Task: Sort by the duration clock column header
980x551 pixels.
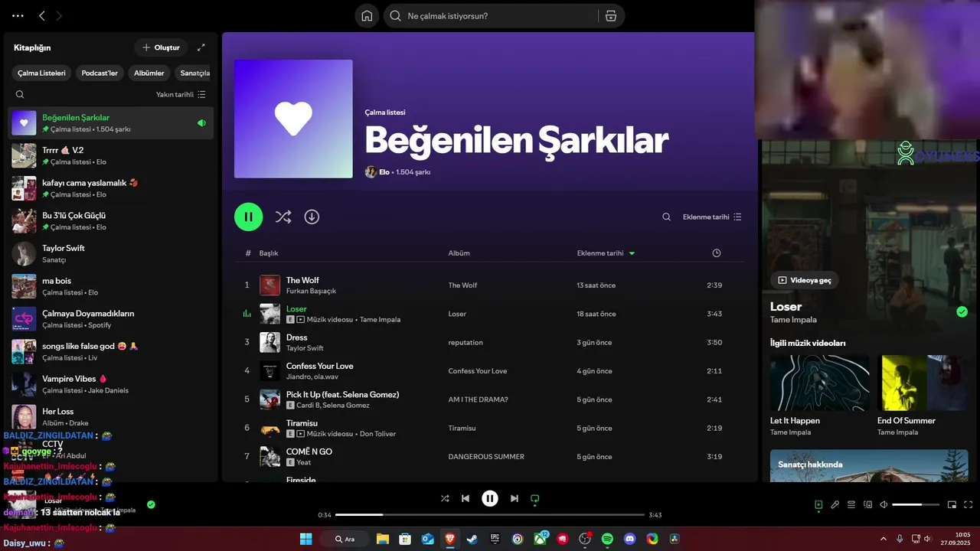Action: tap(717, 253)
